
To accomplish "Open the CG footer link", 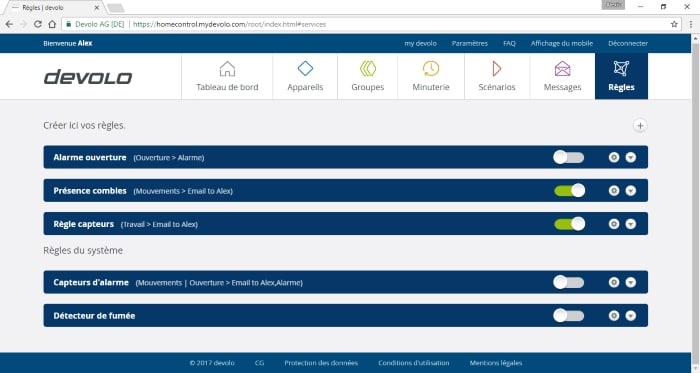I will 259,363.
